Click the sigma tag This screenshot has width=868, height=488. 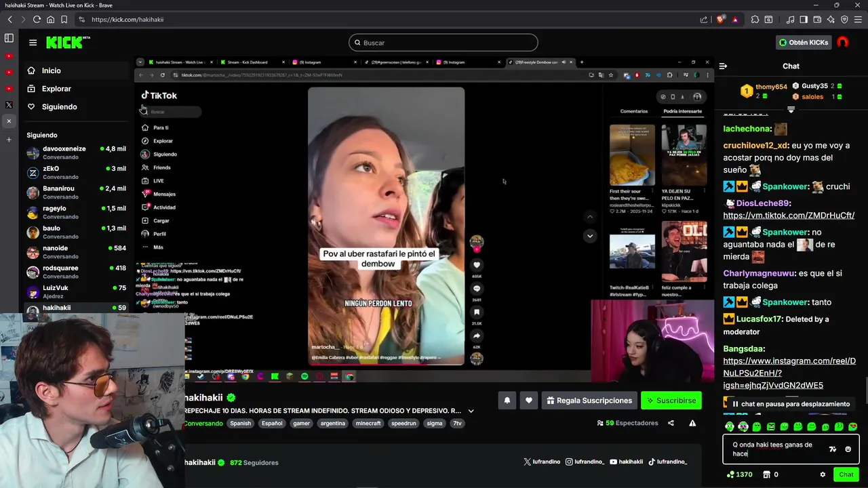point(435,423)
